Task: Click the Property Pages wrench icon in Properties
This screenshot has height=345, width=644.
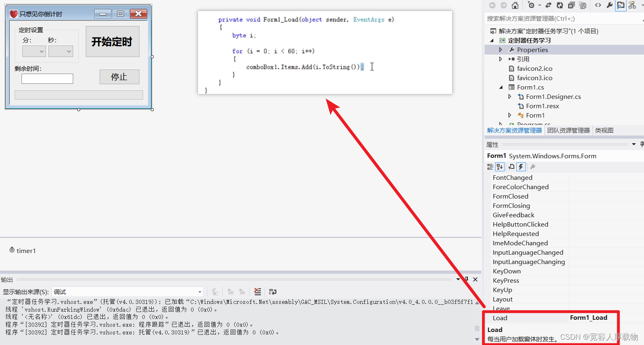Action: [x=533, y=167]
